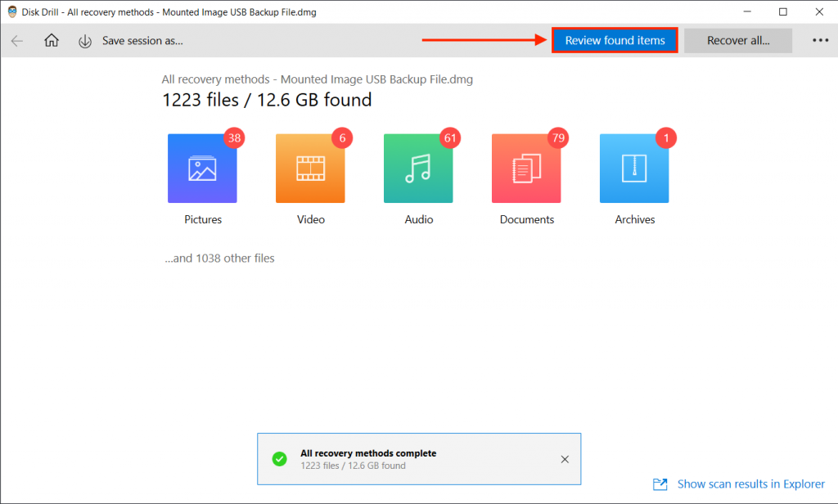Dismiss the recovery complete notification
This screenshot has height=504, width=838.
pyautogui.click(x=565, y=459)
